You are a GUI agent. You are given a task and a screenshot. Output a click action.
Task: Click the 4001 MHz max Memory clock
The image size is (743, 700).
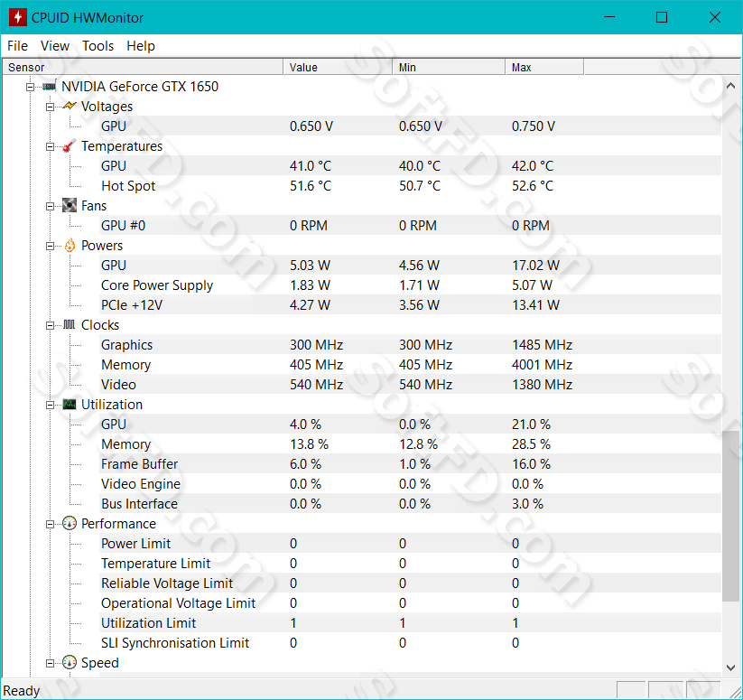pyautogui.click(x=542, y=365)
